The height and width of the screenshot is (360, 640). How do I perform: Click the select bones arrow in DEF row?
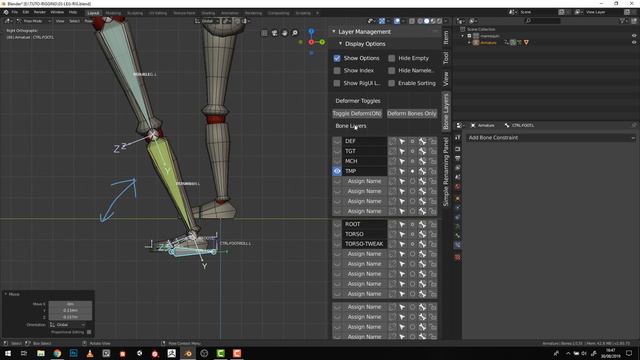coord(402,141)
